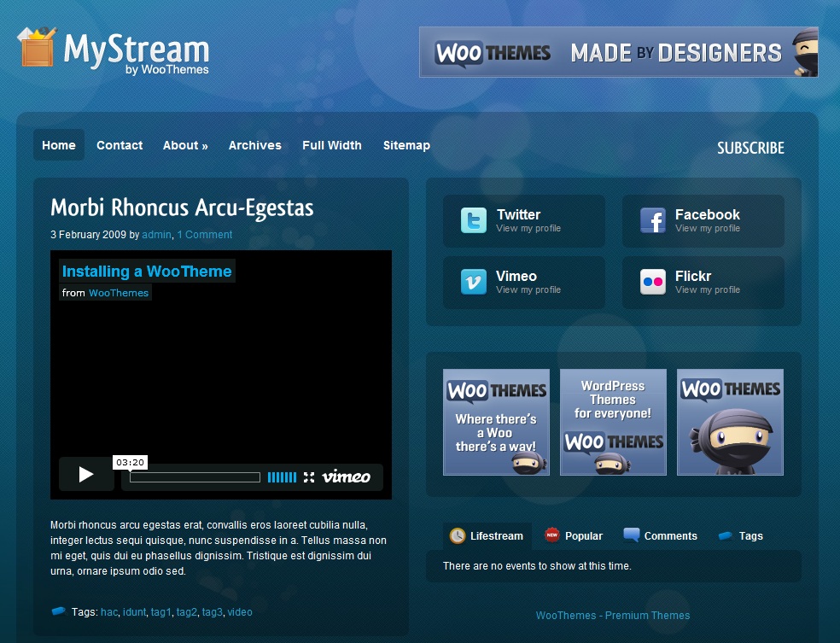Open the Facebook 'f' icon
The image size is (840, 643).
(653, 220)
